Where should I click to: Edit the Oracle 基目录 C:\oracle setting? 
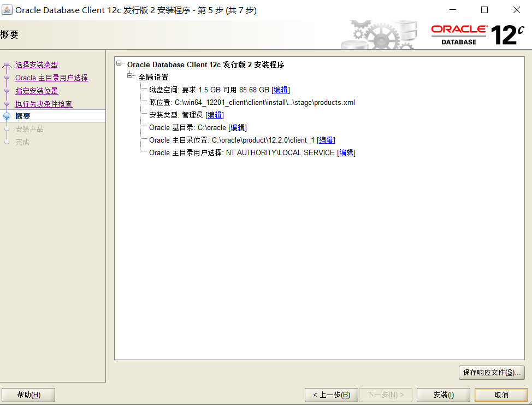tap(238, 128)
